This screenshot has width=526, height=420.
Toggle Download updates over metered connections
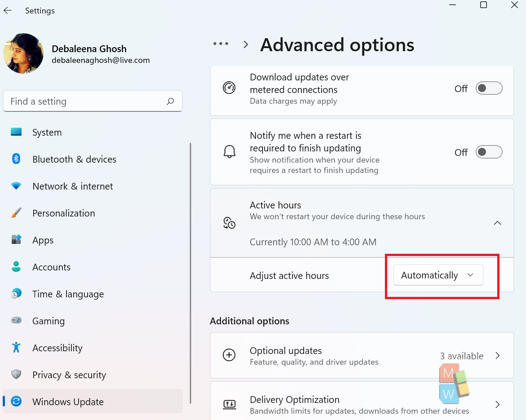point(489,88)
